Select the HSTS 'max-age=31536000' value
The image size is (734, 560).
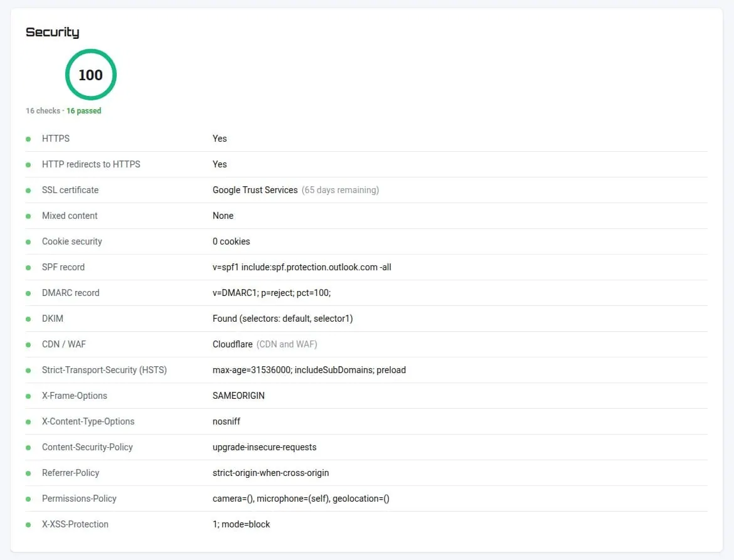pyautogui.click(x=309, y=370)
